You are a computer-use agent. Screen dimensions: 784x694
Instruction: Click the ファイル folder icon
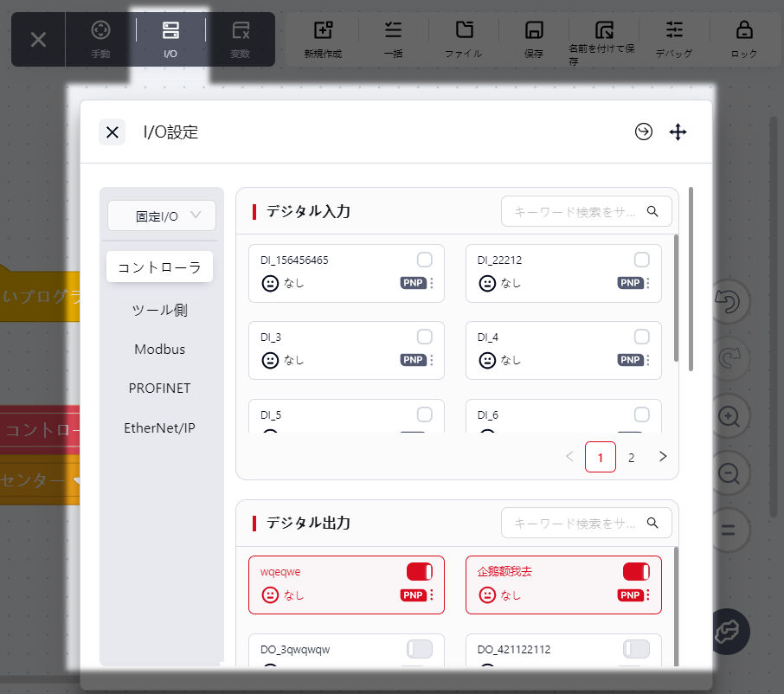pos(464,30)
